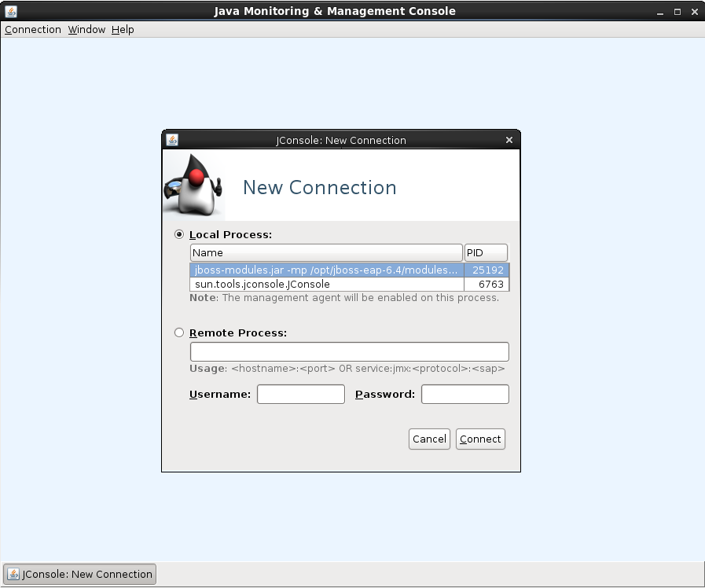Focus the Remote Process address field

[x=349, y=351]
